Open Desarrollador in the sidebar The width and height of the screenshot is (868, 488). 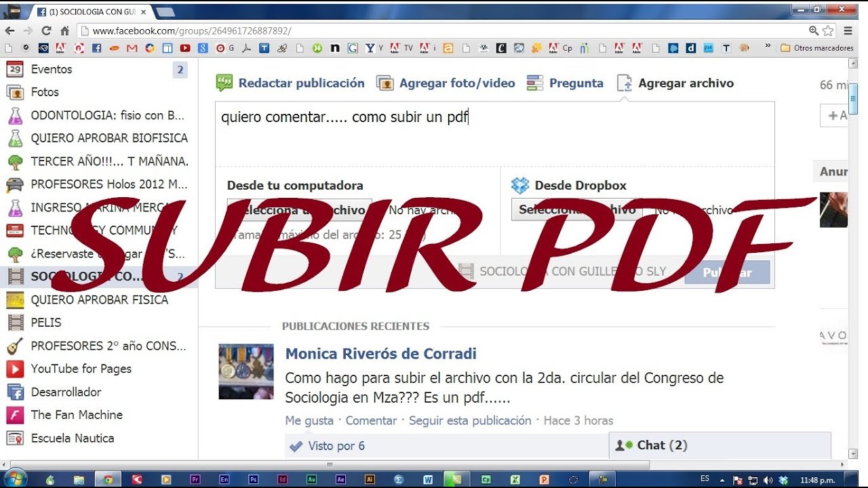click(66, 392)
